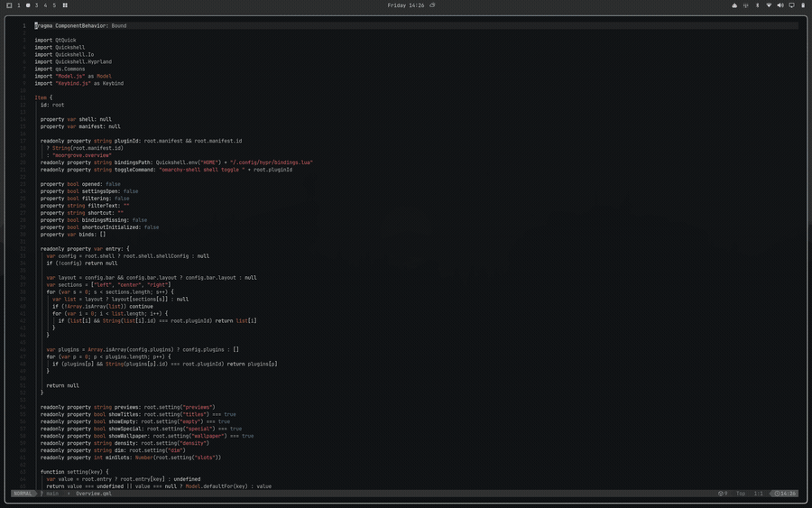The image size is (812, 508).
Task: Click the main git branch in statusline
Action: [51, 494]
